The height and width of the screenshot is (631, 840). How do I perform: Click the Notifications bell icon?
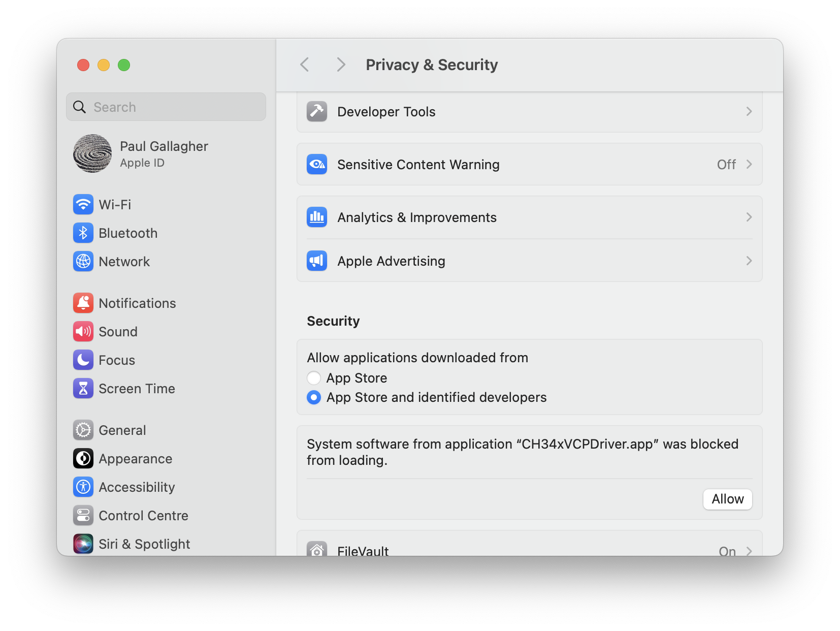pos(83,303)
